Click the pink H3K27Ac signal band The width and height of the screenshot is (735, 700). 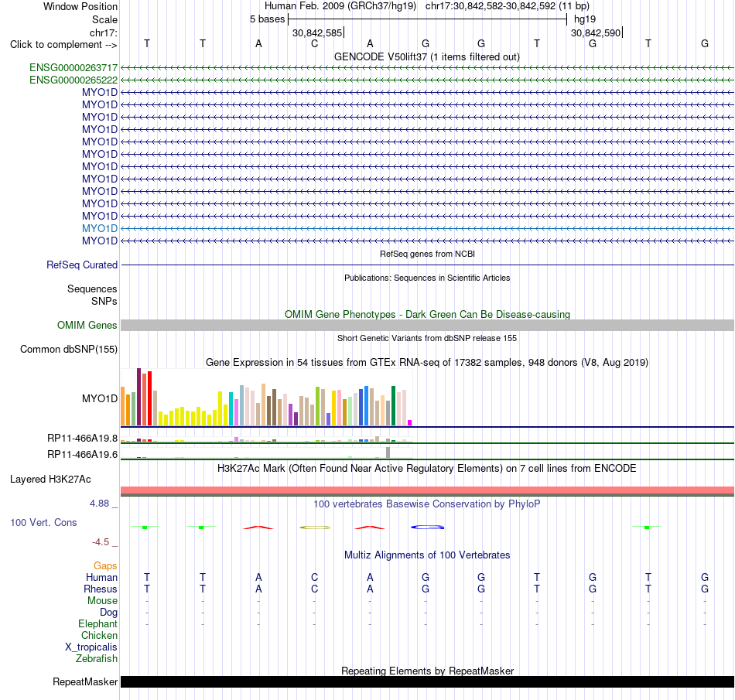coord(427,490)
